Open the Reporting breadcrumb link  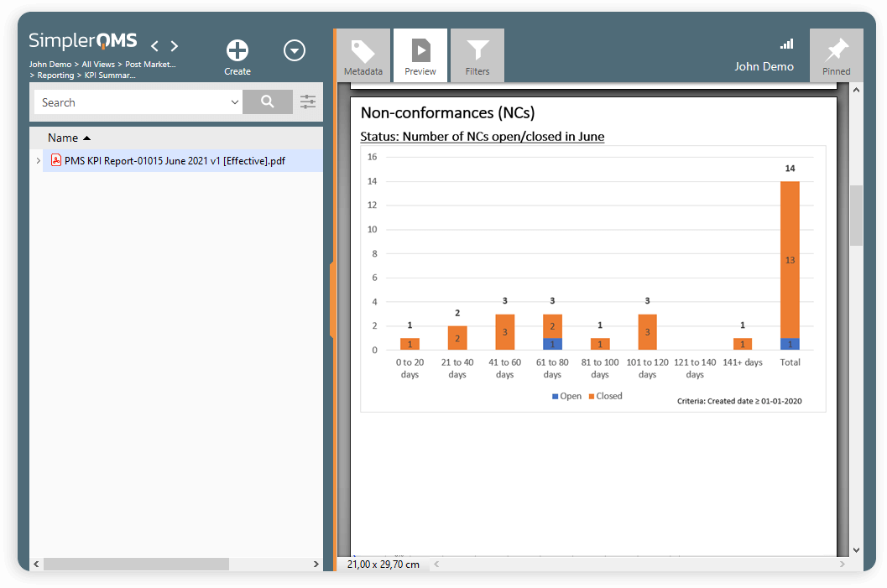(55, 75)
